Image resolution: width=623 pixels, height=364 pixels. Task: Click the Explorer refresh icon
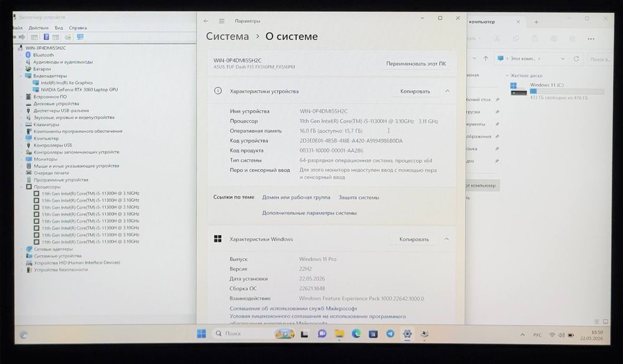(x=576, y=58)
